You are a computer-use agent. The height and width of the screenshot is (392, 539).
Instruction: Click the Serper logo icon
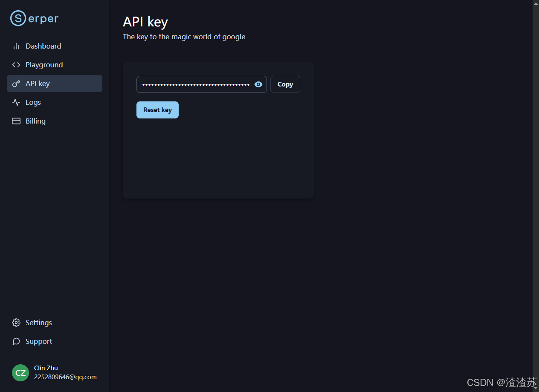pyautogui.click(x=18, y=18)
